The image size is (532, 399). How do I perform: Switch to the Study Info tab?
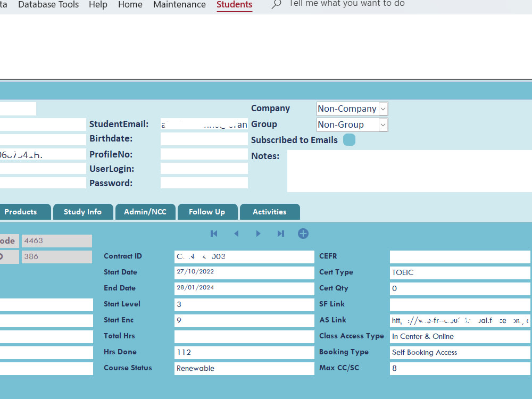click(x=83, y=211)
